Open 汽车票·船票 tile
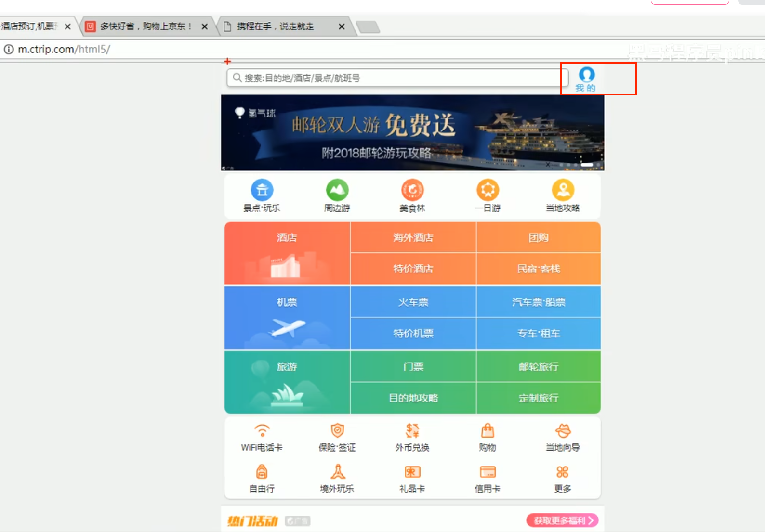Screen dimensions: 765x532 click(x=539, y=302)
